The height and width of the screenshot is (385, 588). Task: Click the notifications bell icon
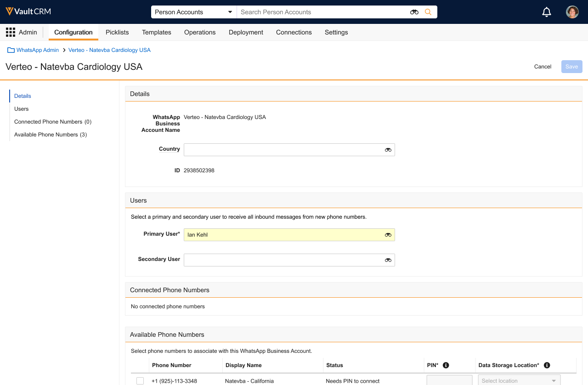tap(547, 12)
